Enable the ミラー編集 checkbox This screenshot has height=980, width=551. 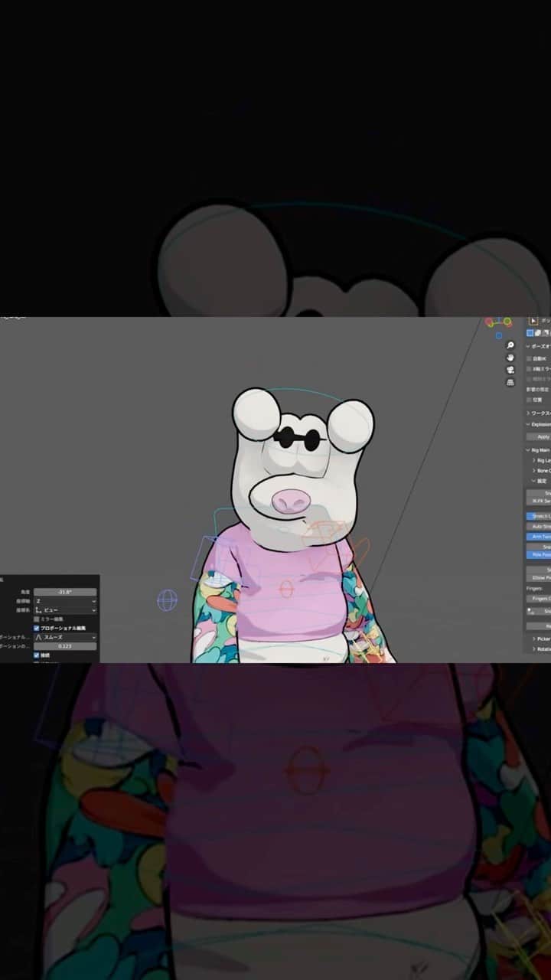tap(36, 619)
